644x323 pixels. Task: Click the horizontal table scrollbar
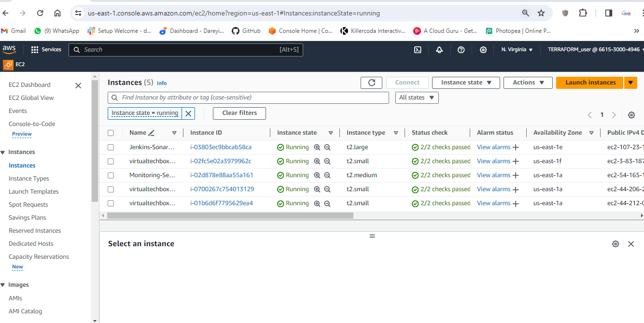click(230, 215)
